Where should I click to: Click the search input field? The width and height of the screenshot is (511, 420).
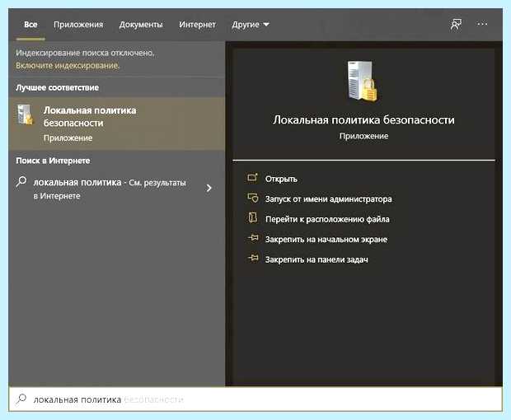click(x=255, y=399)
